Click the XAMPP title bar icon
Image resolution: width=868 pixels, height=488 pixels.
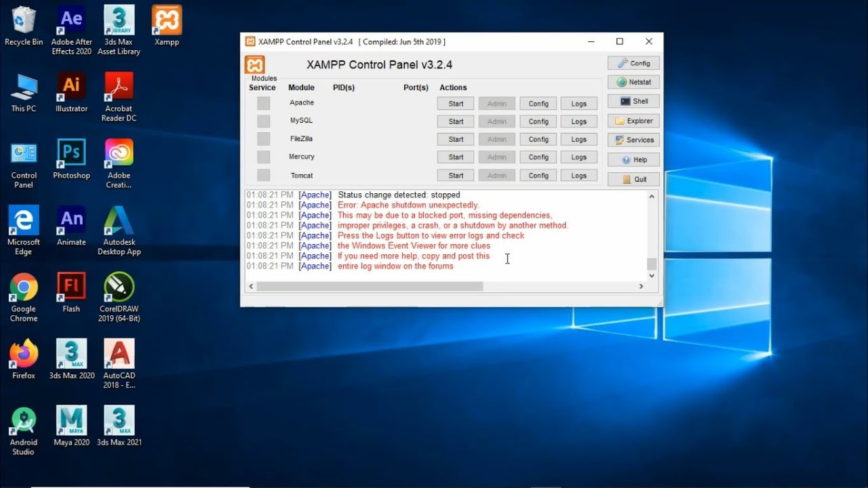point(250,41)
